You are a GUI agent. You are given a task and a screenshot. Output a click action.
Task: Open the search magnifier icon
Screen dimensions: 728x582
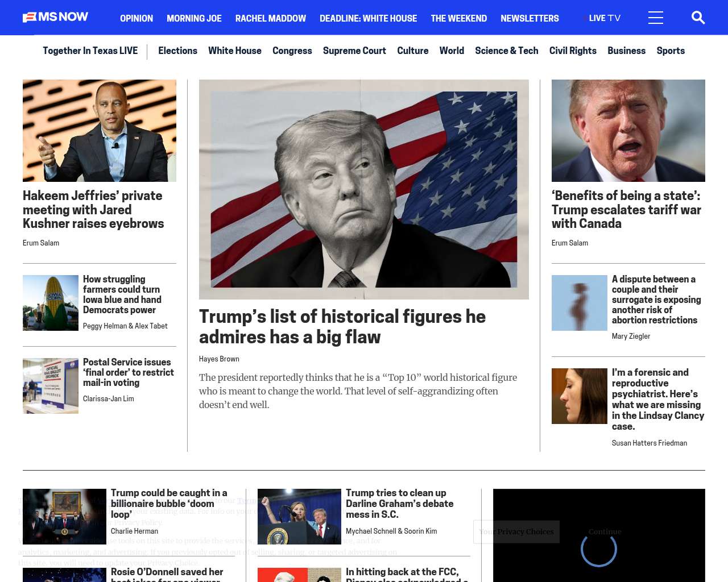698,18
